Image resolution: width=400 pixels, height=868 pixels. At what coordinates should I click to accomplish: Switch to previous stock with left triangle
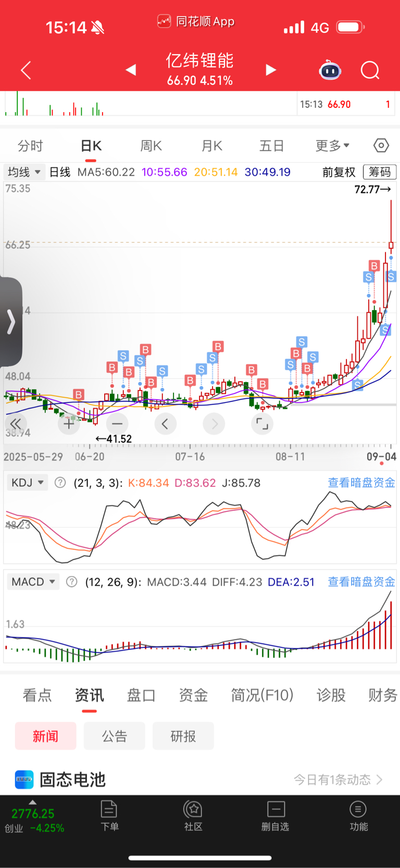click(x=131, y=70)
